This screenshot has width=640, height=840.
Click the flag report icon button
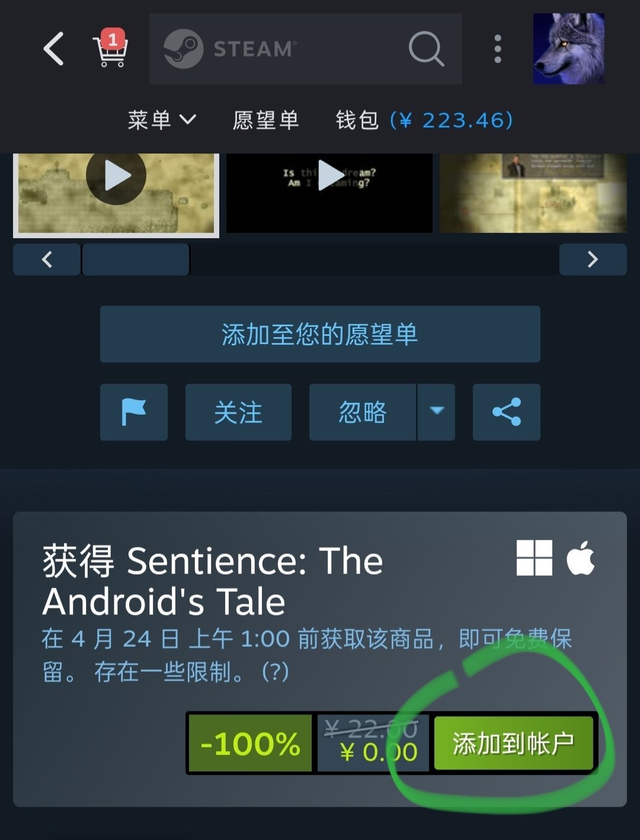coord(134,412)
